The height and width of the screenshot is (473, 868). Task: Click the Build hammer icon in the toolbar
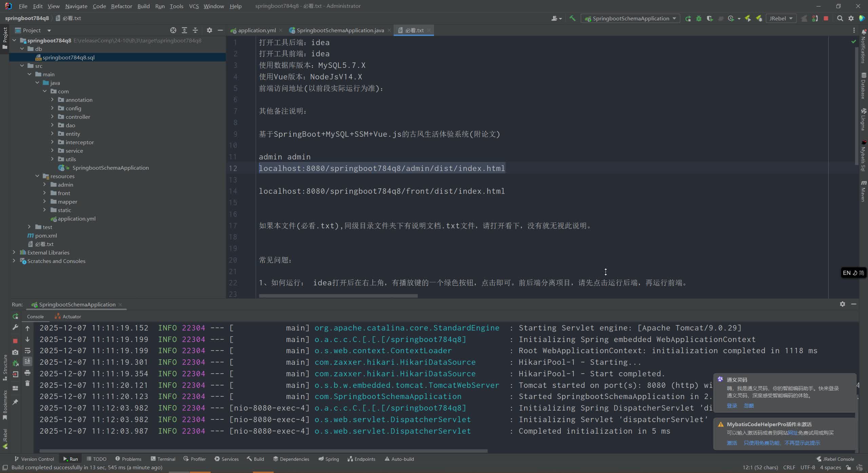pyautogui.click(x=573, y=18)
